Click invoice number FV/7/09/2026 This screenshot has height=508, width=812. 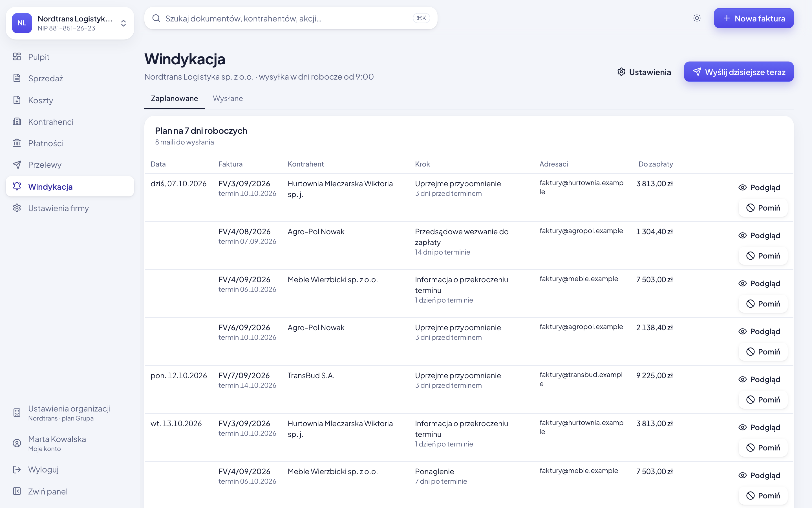click(244, 376)
